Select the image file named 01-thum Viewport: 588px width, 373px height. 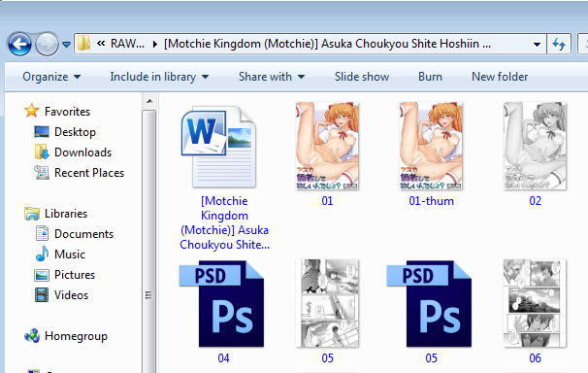(x=431, y=146)
